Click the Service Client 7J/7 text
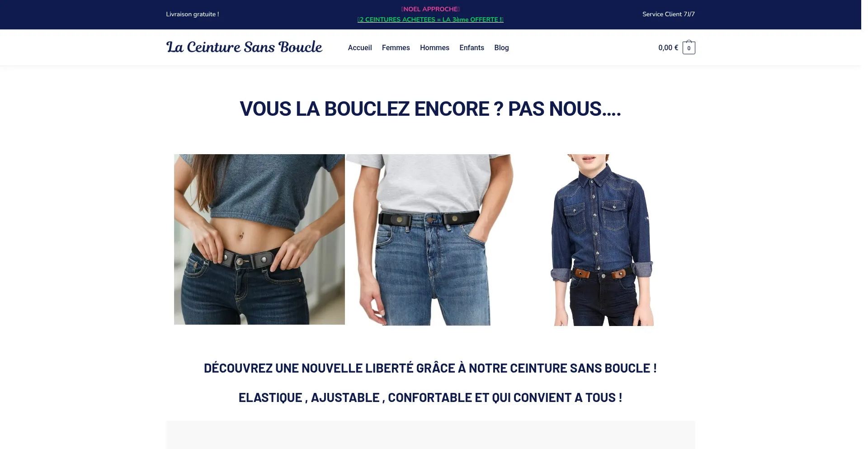 point(669,14)
